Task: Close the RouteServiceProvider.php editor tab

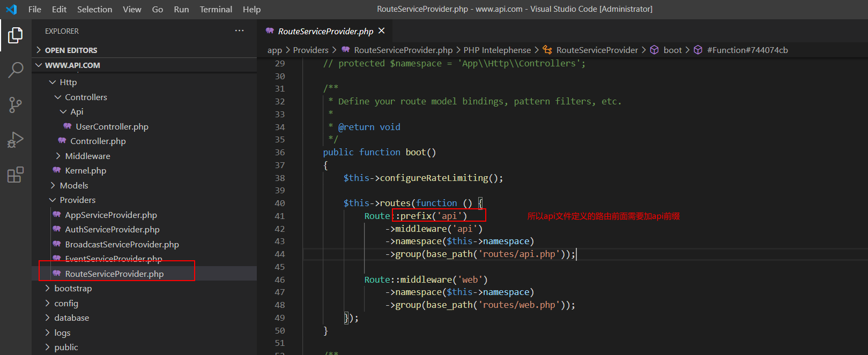Action: point(382,31)
